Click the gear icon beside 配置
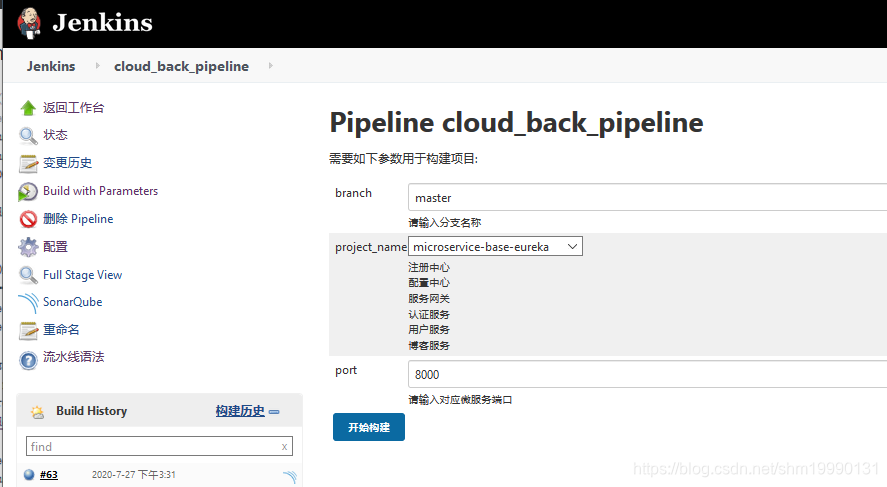 click(x=28, y=247)
